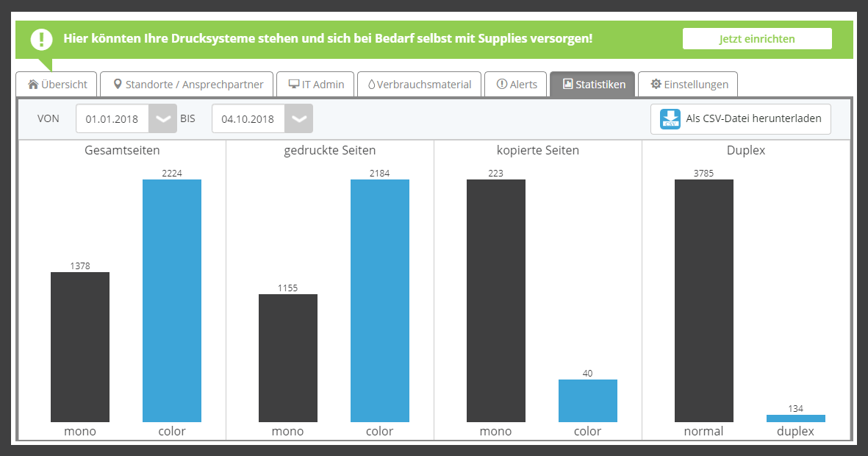The width and height of the screenshot is (868, 456).
Task: Click the Jetzt einrichten button
Action: [757, 39]
